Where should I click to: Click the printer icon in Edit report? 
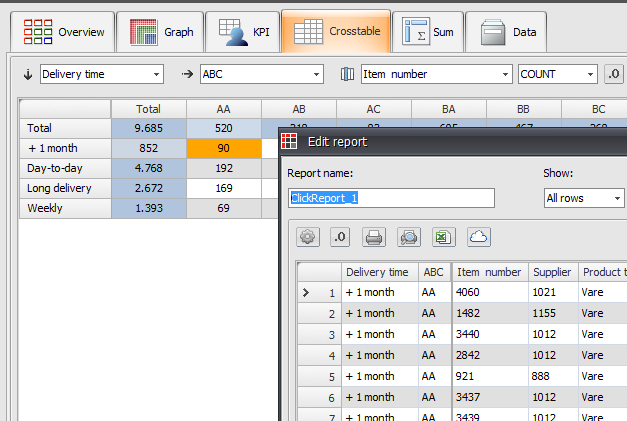pyautogui.click(x=374, y=237)
